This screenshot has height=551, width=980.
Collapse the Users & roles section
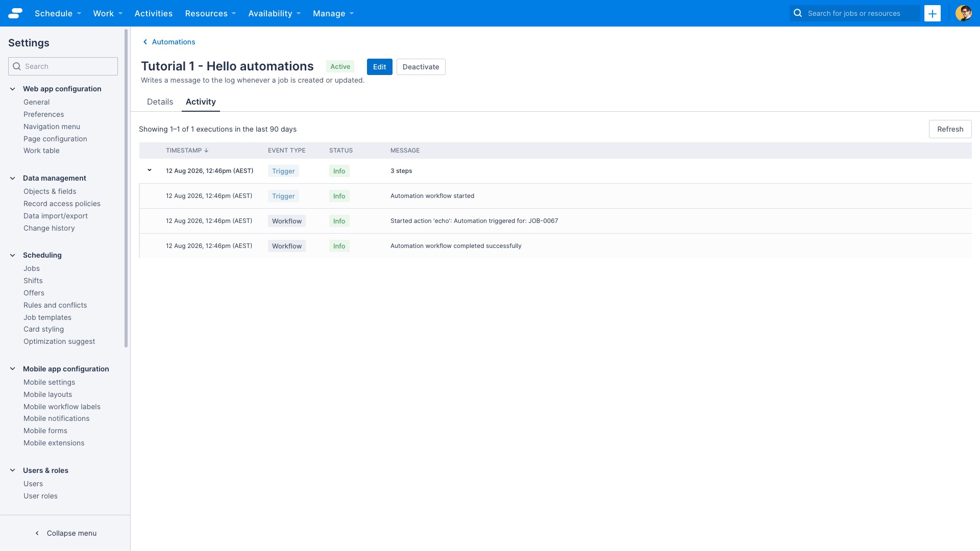click(13, 470)
